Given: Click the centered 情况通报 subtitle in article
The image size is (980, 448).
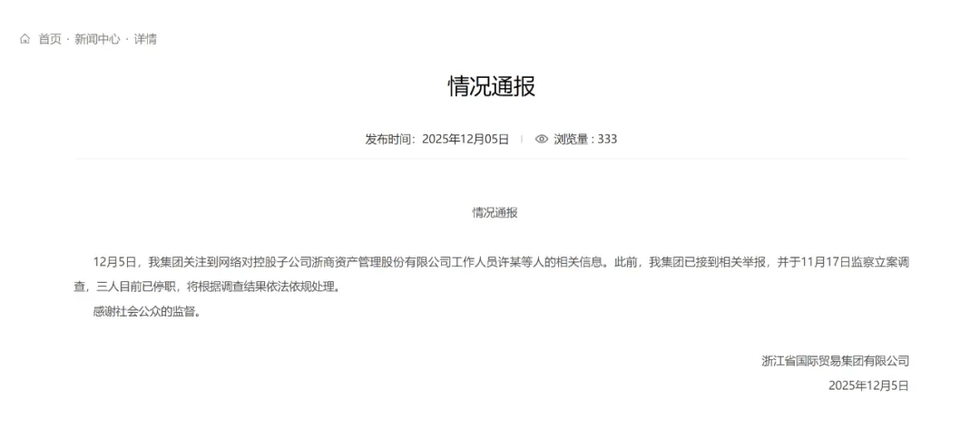Looking at the screenshot, I should pyautogui.click(x=495, y=212).
